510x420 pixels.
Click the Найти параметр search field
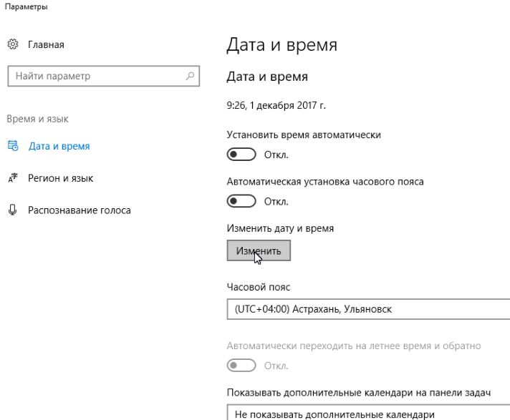pyautogui.click(x=103, y=76)
